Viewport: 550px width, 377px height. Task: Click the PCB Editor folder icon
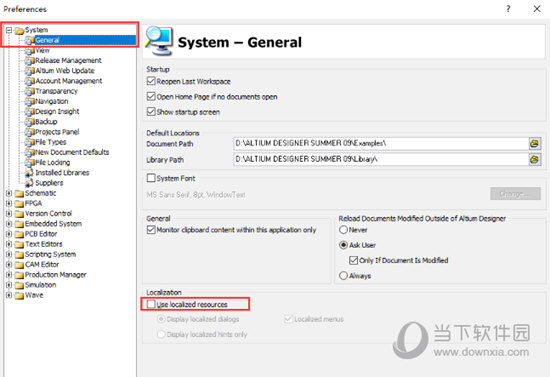click(19, 234)
